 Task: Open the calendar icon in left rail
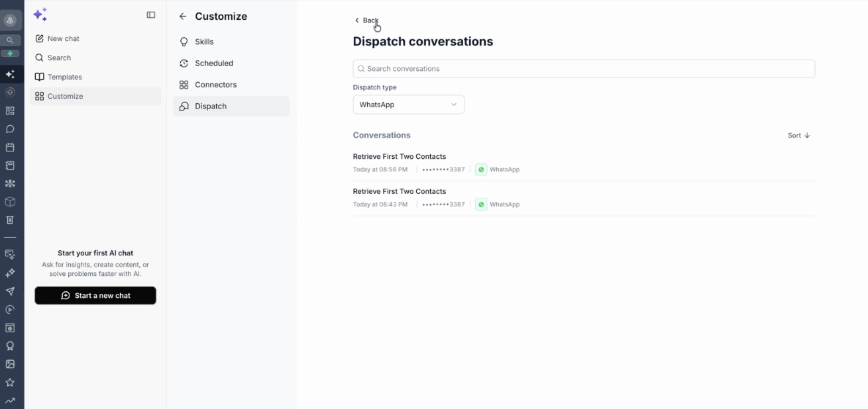(10, 147)
